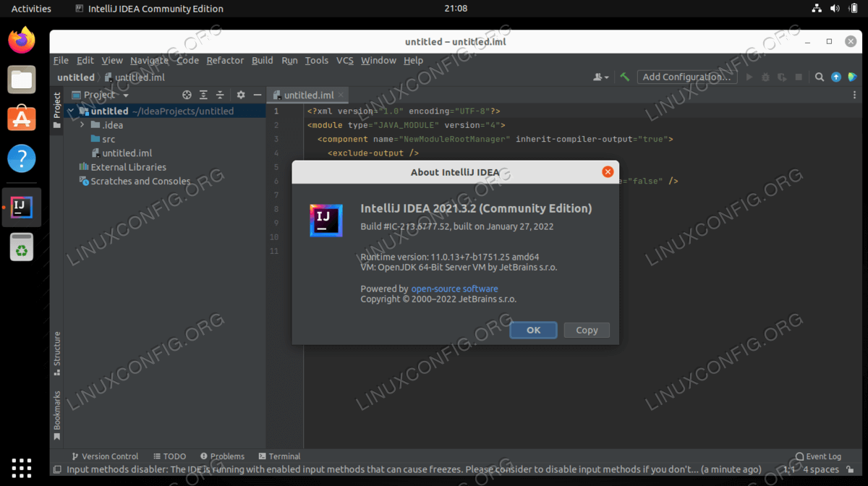Click the tool window quick access icon
The width and height of the screenshot is (868, 486).
[x=56, y=469]
